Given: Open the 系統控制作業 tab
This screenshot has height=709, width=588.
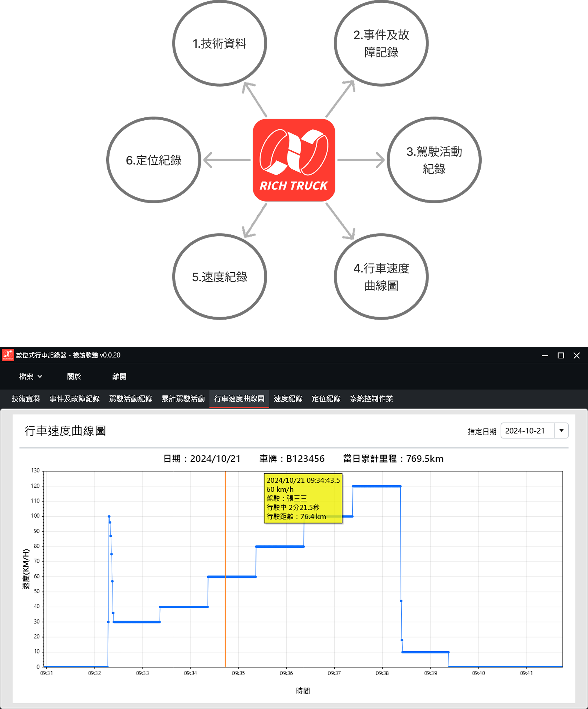Looking at the screenshot, I should pos(371,399).
